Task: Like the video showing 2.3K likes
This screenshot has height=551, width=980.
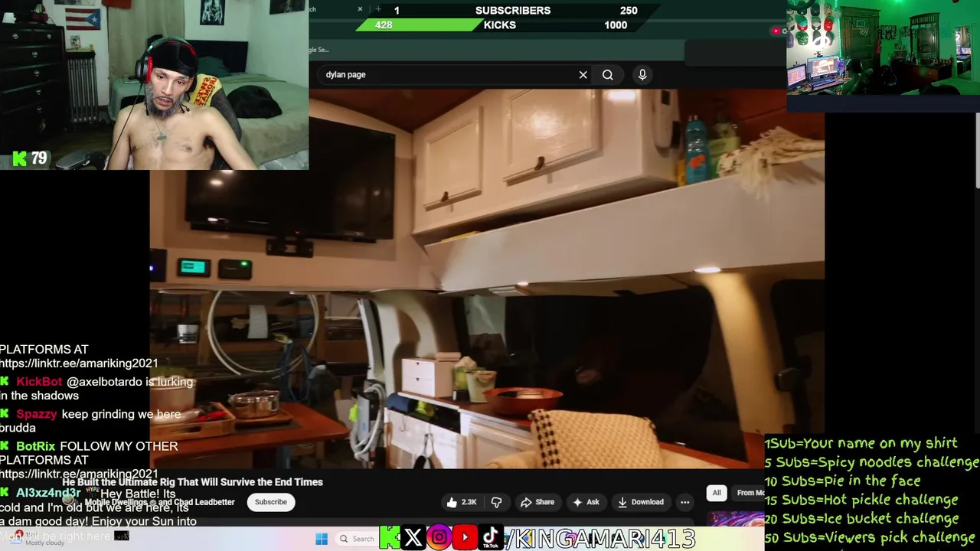Action: pyautogui.click(x=462, y=502)
